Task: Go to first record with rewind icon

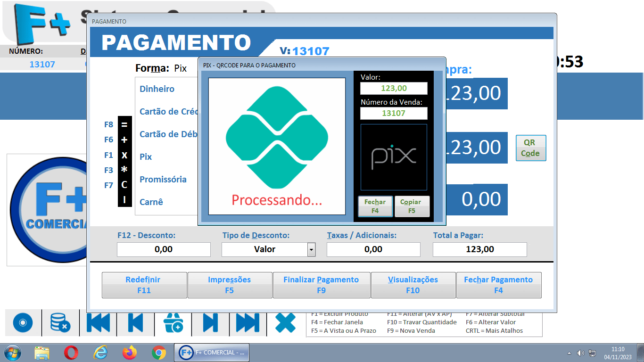Action: tap(98, 323)
